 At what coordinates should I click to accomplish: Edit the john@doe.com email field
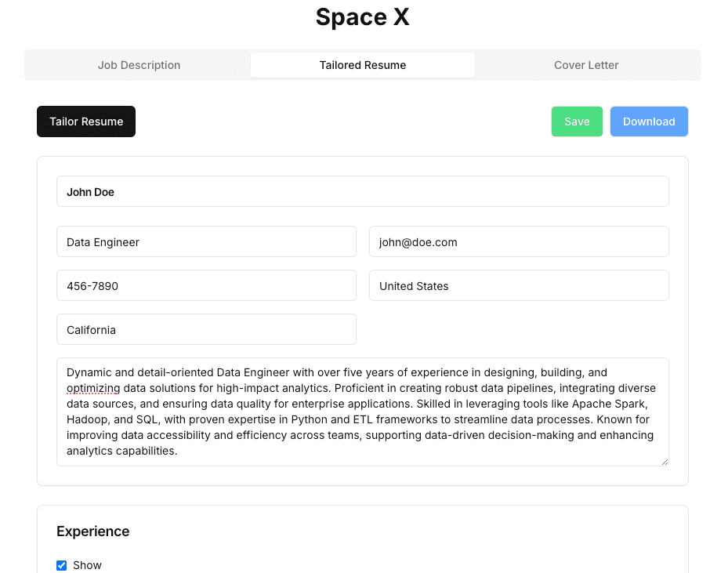pos(519,241)
